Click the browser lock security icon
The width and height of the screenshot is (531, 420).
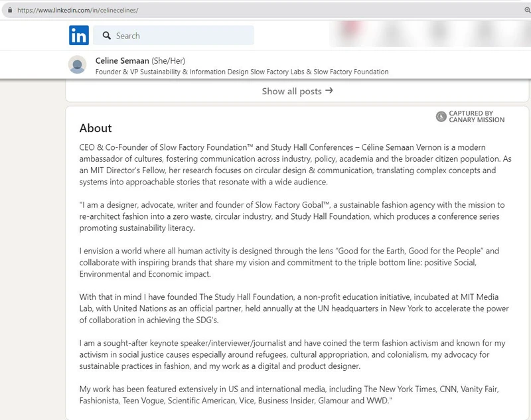10,10
